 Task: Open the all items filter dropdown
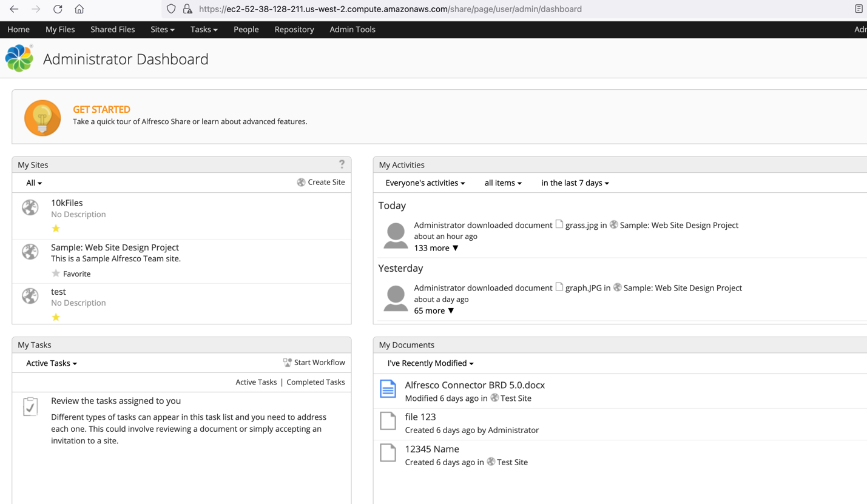click(x=503, y=183)
